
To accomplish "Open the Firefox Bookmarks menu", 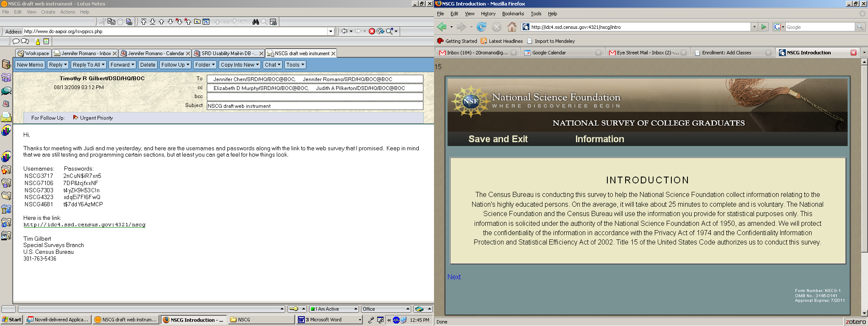I will pos(513,14).
